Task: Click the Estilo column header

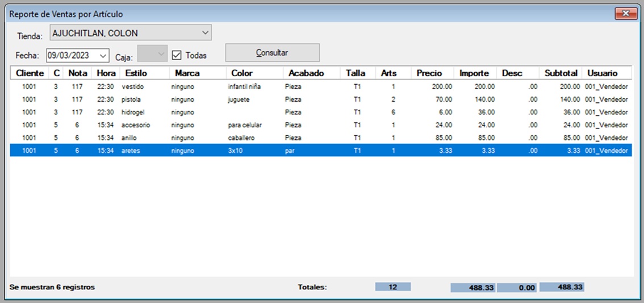Action: [136, 73]
